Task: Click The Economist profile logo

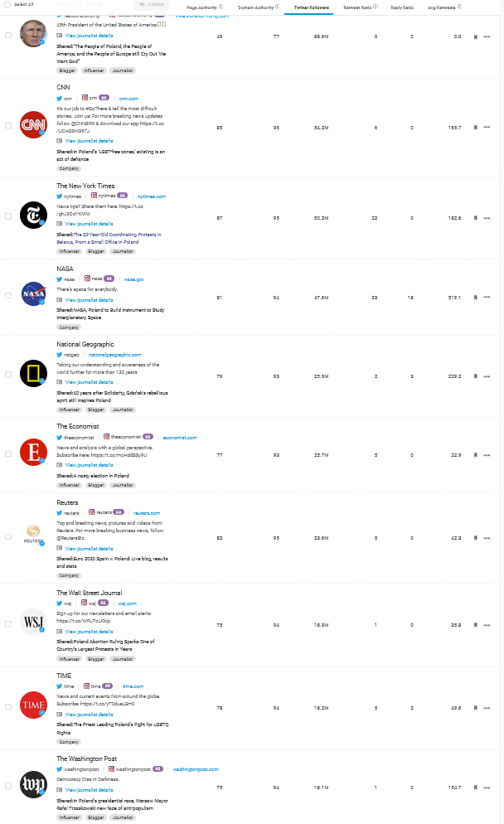Action: point(33,452)
